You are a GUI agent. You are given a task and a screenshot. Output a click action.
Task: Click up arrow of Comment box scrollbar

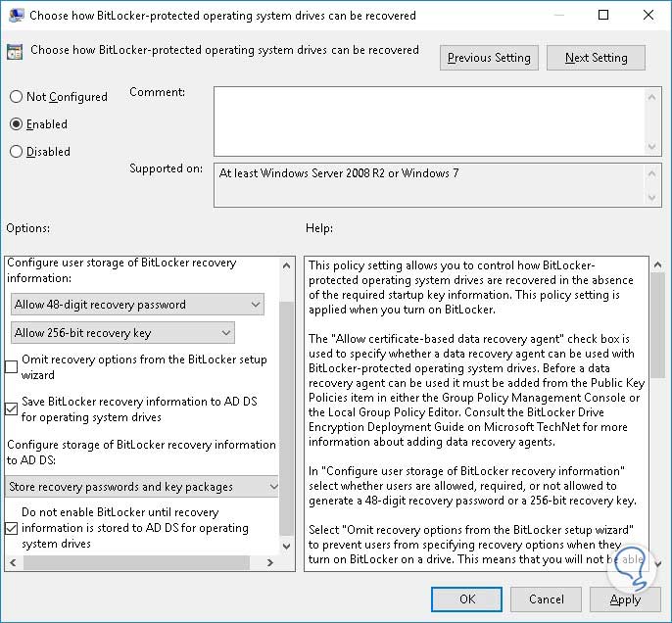pyautogui.click(x=651, y=97)
